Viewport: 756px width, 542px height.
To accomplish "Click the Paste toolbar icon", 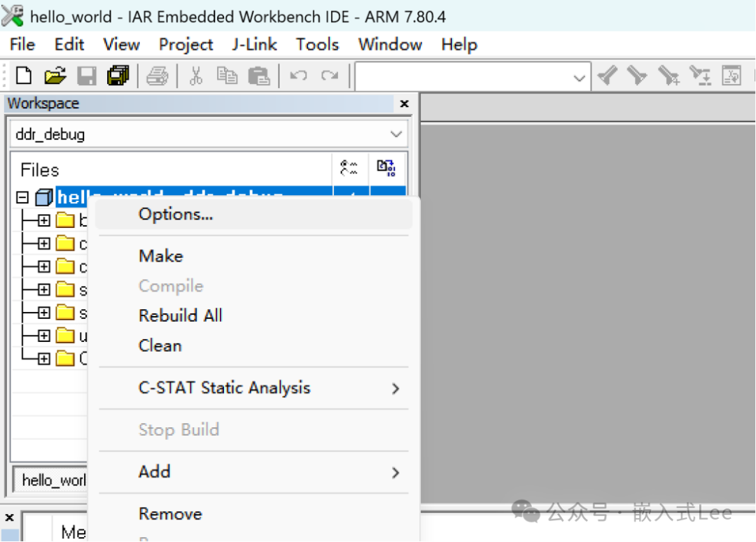I will point(260,76).
